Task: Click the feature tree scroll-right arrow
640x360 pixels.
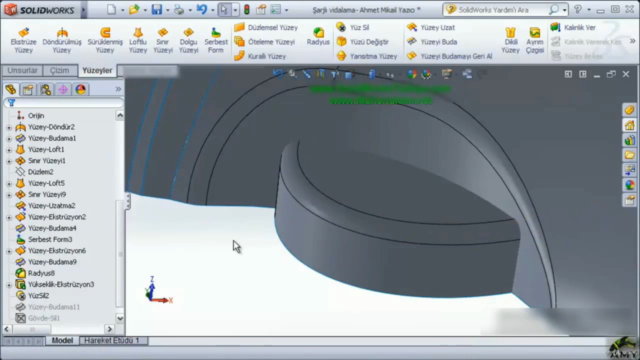Action: 109,329
